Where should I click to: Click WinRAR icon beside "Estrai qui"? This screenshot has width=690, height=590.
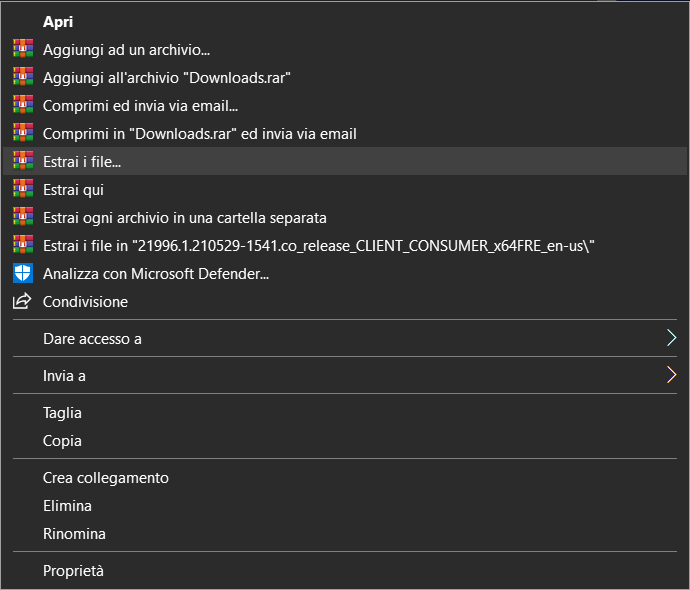(x=22, y=189)
